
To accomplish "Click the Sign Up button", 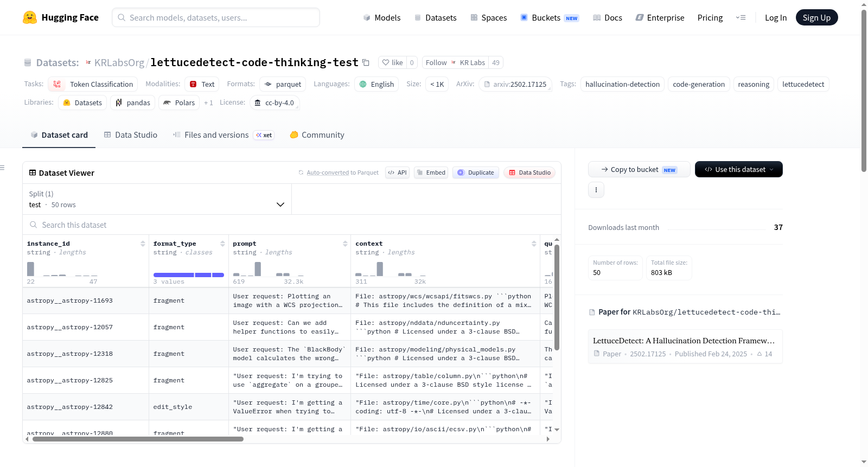I will pos(816,17).
